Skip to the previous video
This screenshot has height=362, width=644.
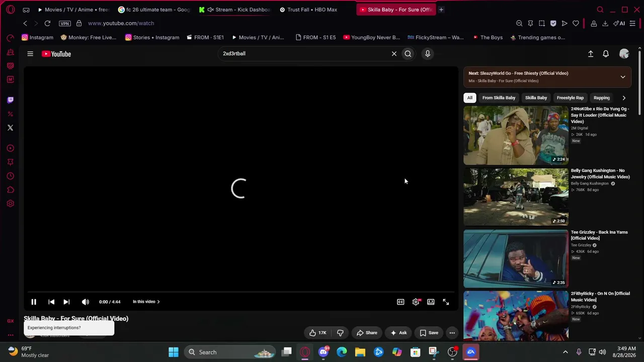click(x=51, y=302)
